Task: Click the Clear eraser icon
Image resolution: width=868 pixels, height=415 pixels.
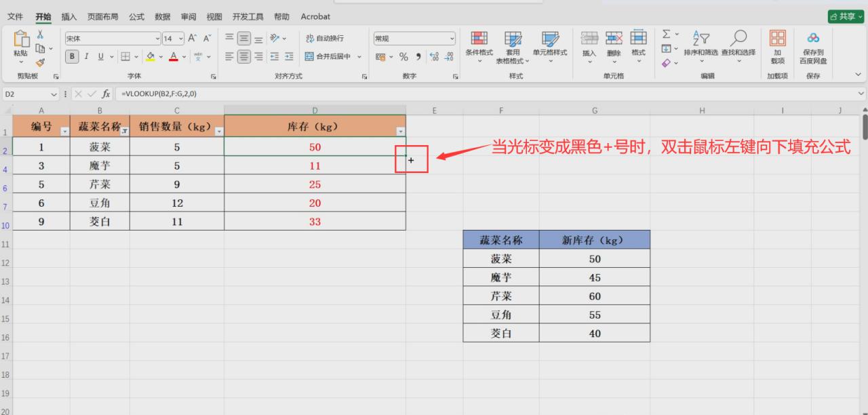Action: tap(666, 62)
